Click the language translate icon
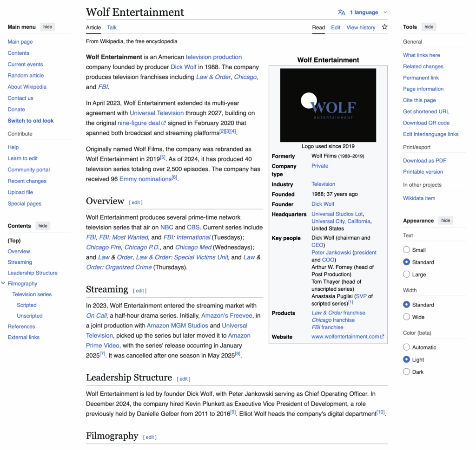This screenshot has height=450, width=476. pos(342,13)
